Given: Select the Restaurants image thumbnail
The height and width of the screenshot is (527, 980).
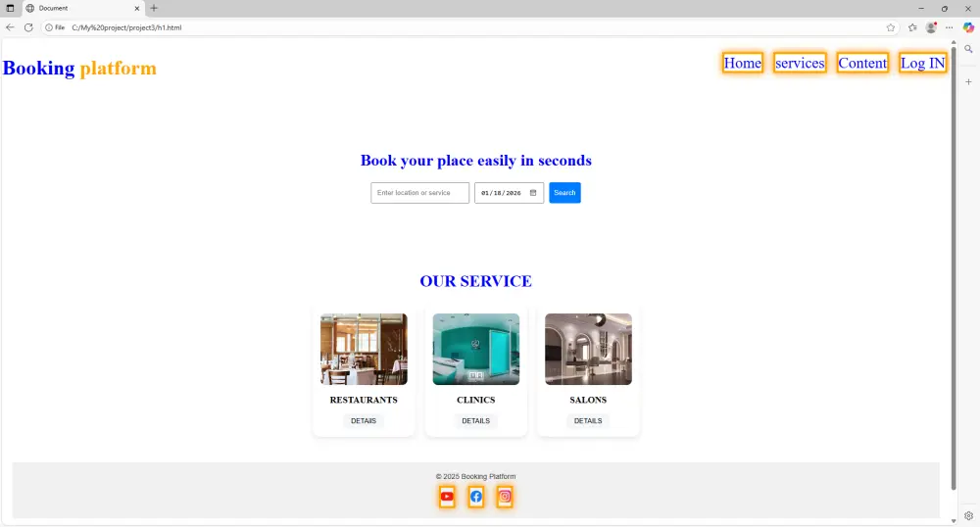Looking at the screenshot, I should 364,349.
